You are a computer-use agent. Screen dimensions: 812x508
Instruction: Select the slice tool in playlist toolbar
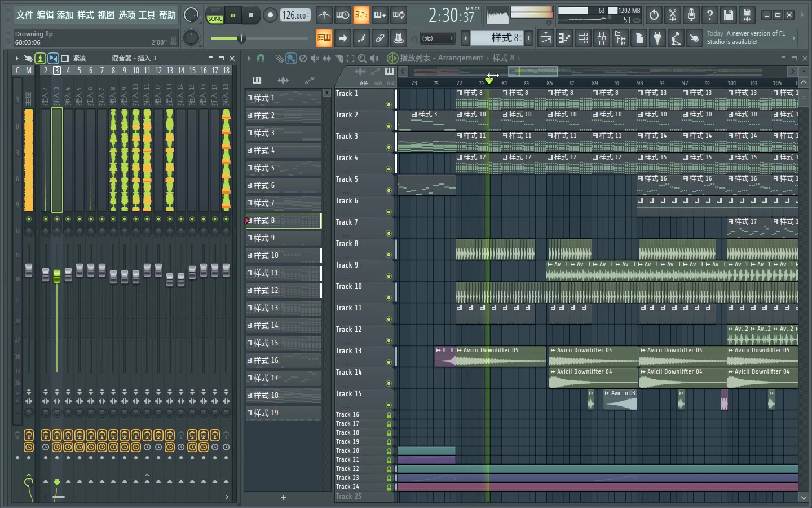pyautogui.click(x=339, y=58)
